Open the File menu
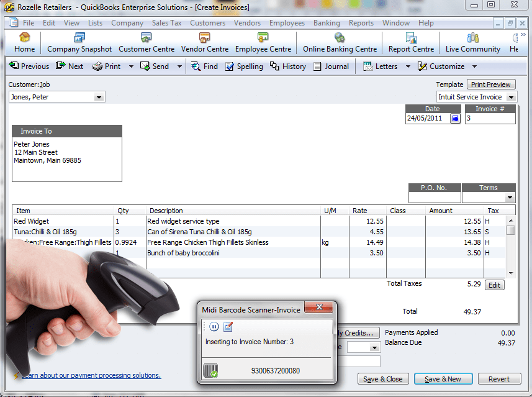The width and height of the screenshot is (532, 397). tap(29, 23)
